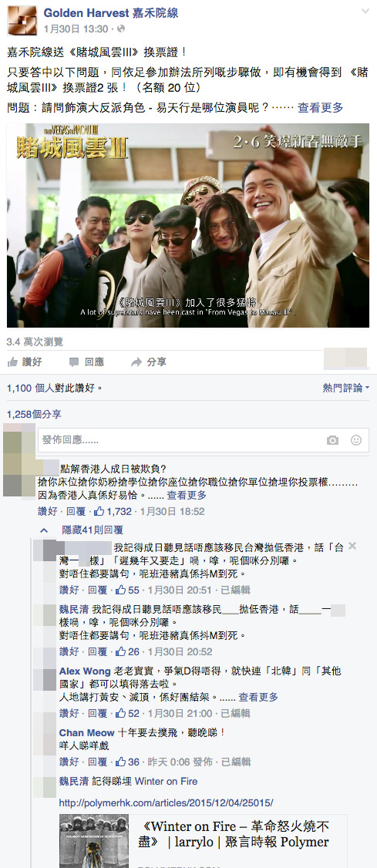Open the Golden Harvest page profile picture
Image resolution: width=377 pixels, height=868 pixels.
point(22,21)
